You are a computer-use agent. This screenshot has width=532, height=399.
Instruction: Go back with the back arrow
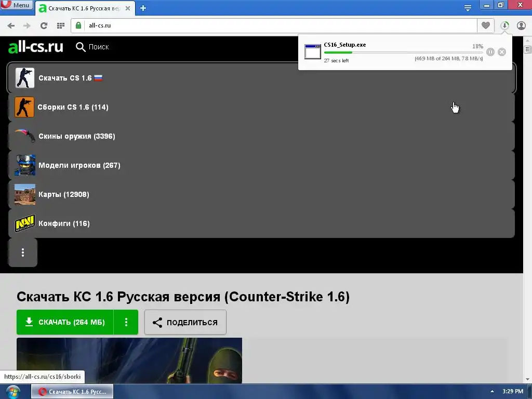11,25
